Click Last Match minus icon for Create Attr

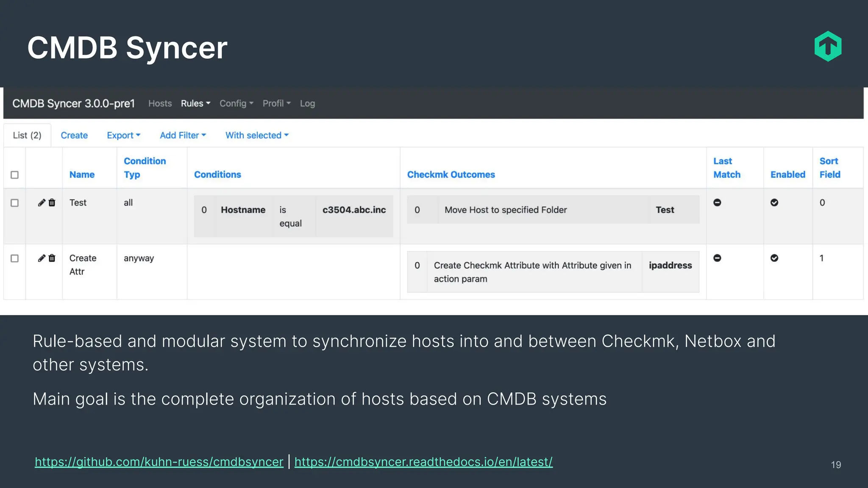point(717,258)
